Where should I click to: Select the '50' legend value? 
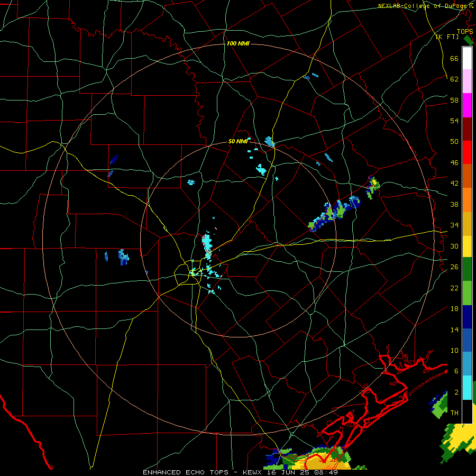click(454, 142)
